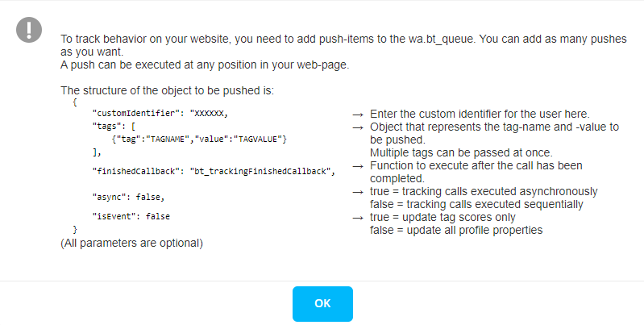Image resolution: width=644 pixels, height=325 pixels.
Task: Click the arrow beside function to execute description
Action: [358, 166]
